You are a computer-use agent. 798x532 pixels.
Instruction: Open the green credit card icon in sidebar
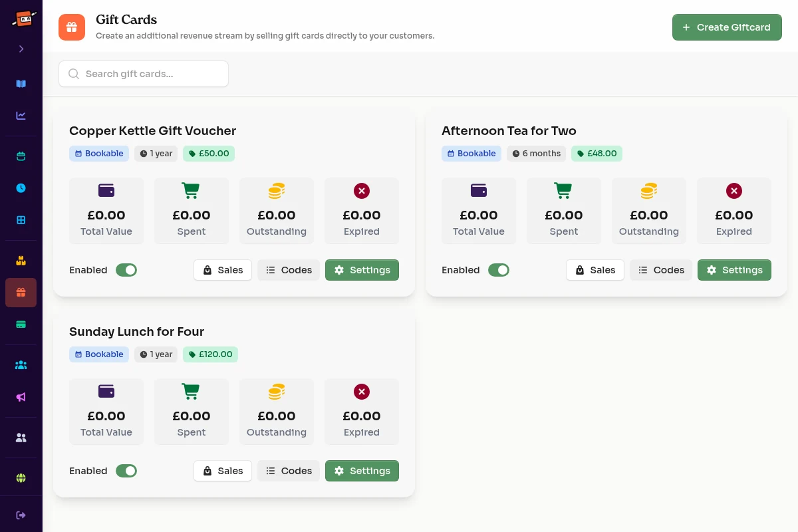pyautogui.click(x=21, y=325)
